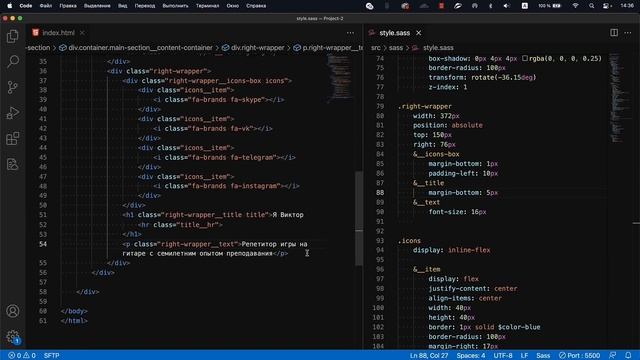Open the Окно menu
Screen dimensions: 640x360
(x=233, y=6)
